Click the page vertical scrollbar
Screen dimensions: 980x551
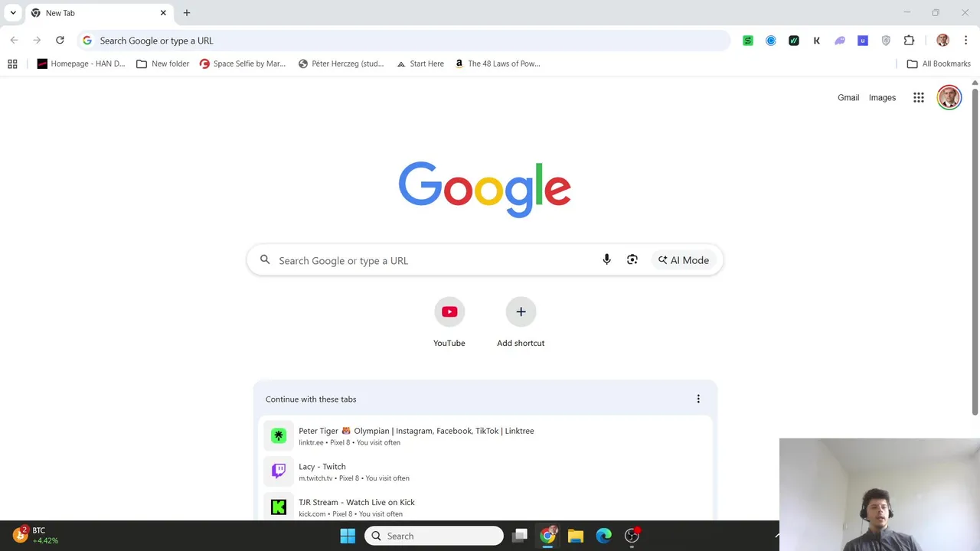tap(975, 253)
